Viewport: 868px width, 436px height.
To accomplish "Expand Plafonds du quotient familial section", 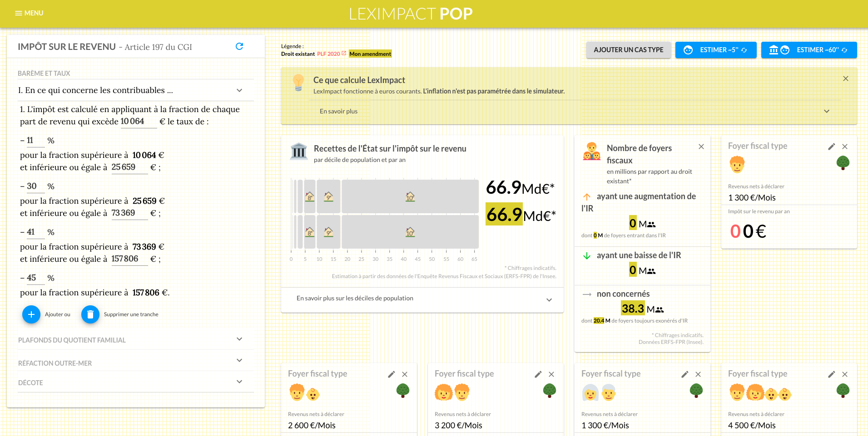I will (x=135, y=340).
